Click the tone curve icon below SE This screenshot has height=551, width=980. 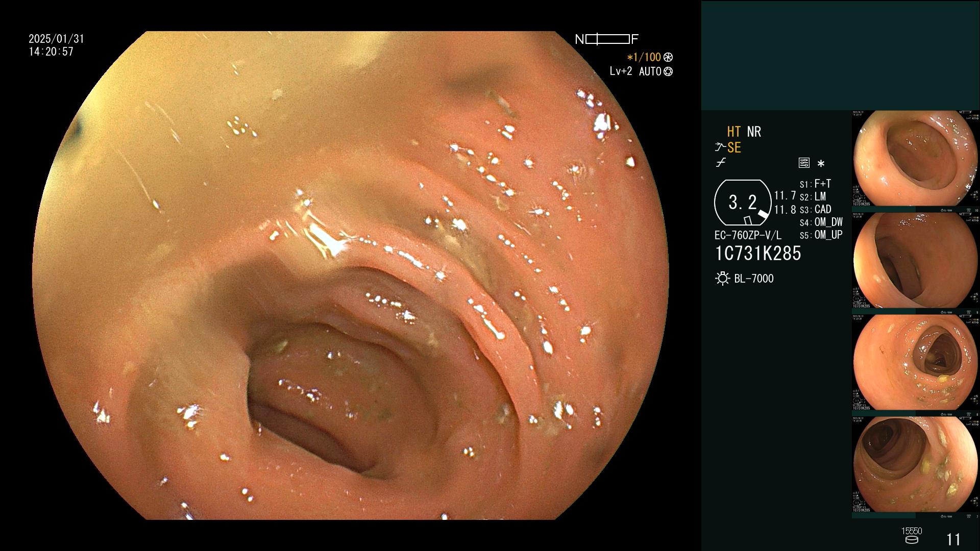pyautogui.click(x=721, y=163)
